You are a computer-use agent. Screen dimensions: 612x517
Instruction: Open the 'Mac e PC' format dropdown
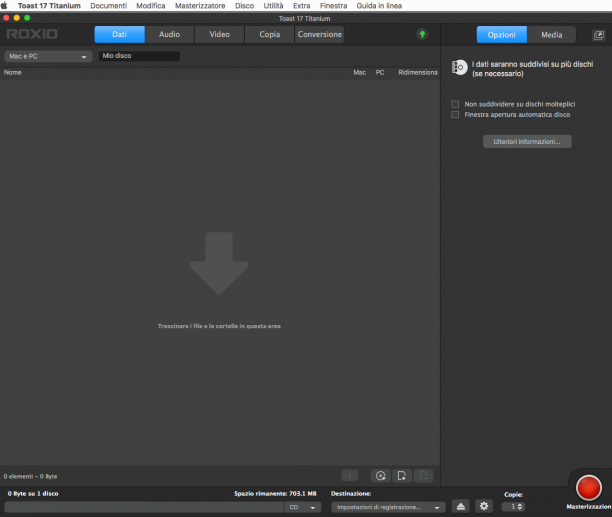tap(48, 56)
